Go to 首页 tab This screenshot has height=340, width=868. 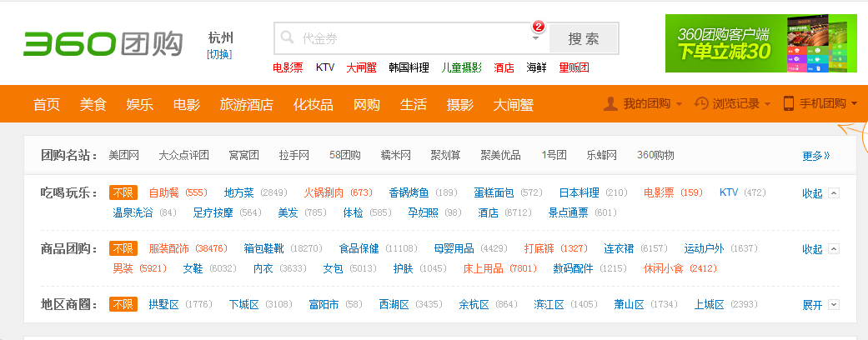tap(47, 104)
